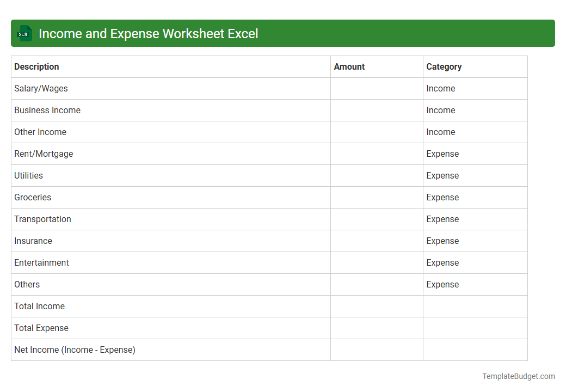Click the Description column header
The image size is (566, 392).
click(x=36, y=66)
